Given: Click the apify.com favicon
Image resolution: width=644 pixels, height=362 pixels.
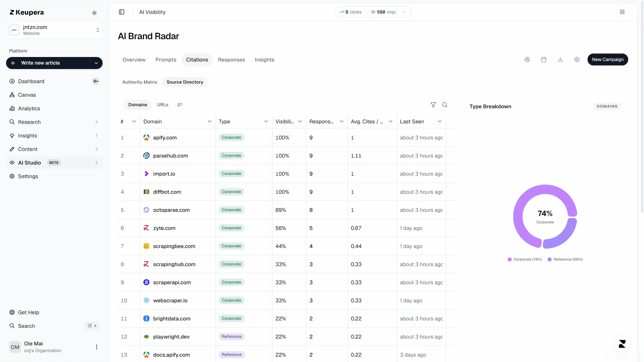Looking at the screenshot, I should [x=147, y=137].
